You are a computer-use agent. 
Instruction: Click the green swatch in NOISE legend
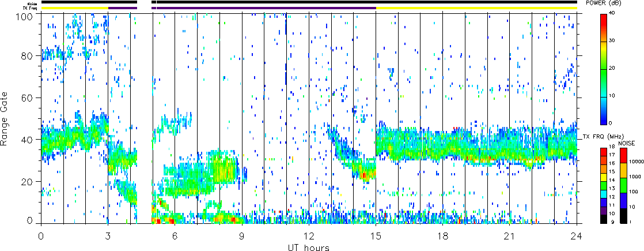coord(623,185)
